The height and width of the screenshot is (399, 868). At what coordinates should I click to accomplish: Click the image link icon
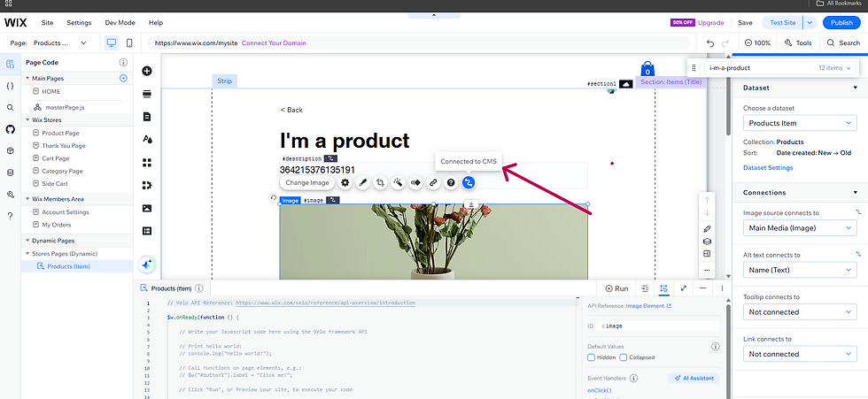click(433, 182)
